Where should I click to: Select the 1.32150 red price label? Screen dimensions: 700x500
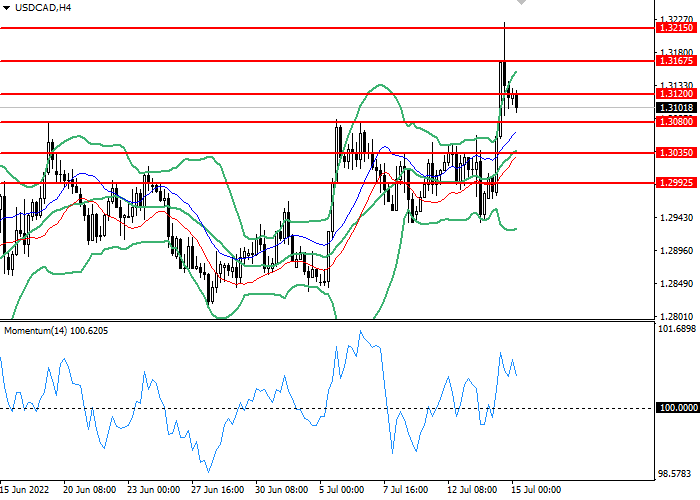click(x=675, y=29)
